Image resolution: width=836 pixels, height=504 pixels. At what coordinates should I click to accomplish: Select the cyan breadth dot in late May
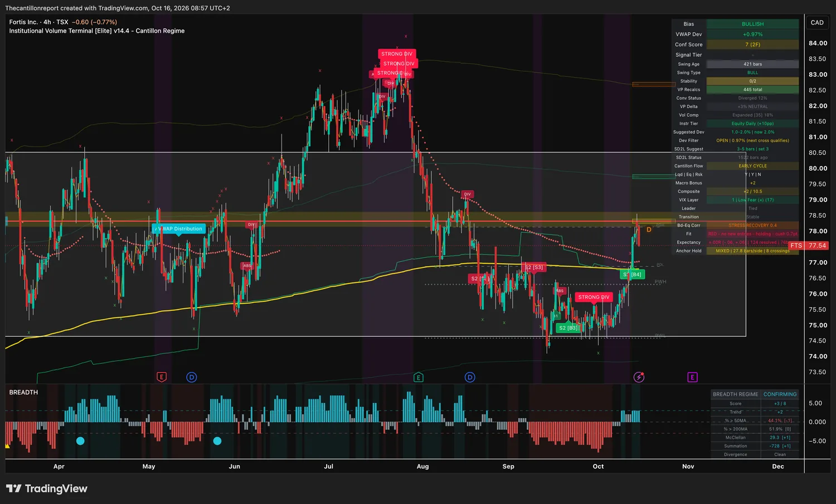(x=217, y=441)
